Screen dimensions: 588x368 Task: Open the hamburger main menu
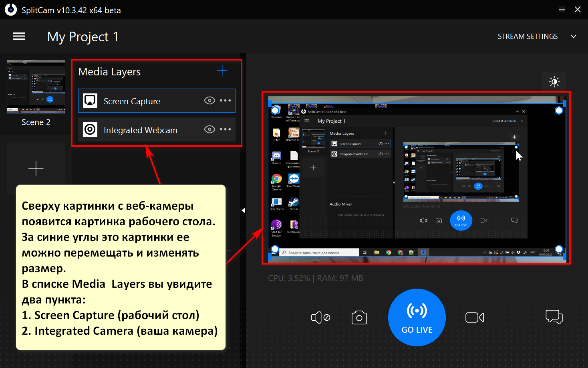[x=19, y=36]
